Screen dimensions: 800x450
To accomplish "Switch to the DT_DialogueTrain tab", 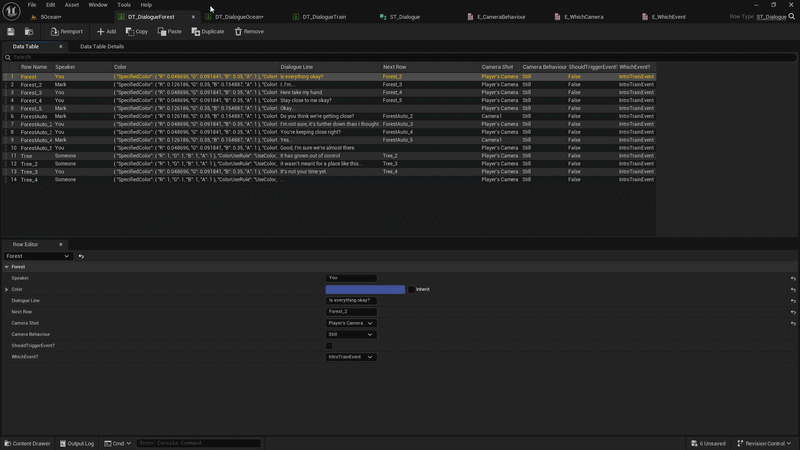I will 324,17.
